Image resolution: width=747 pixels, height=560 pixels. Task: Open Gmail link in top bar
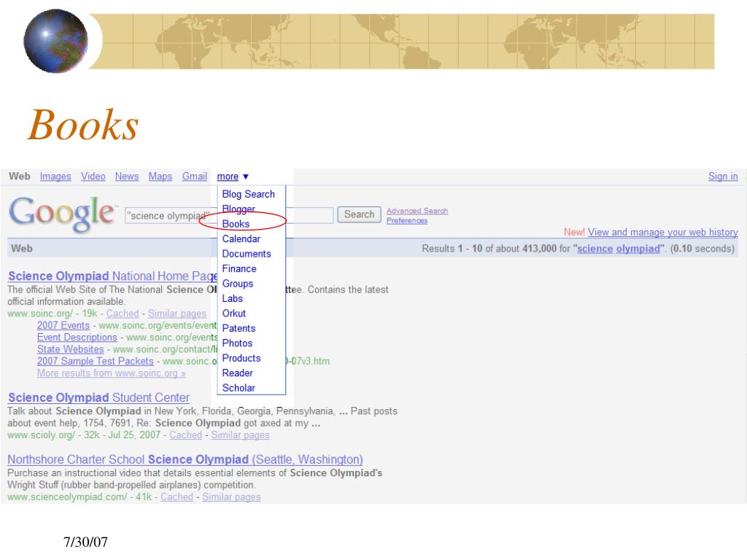click(x=194, y=176)
